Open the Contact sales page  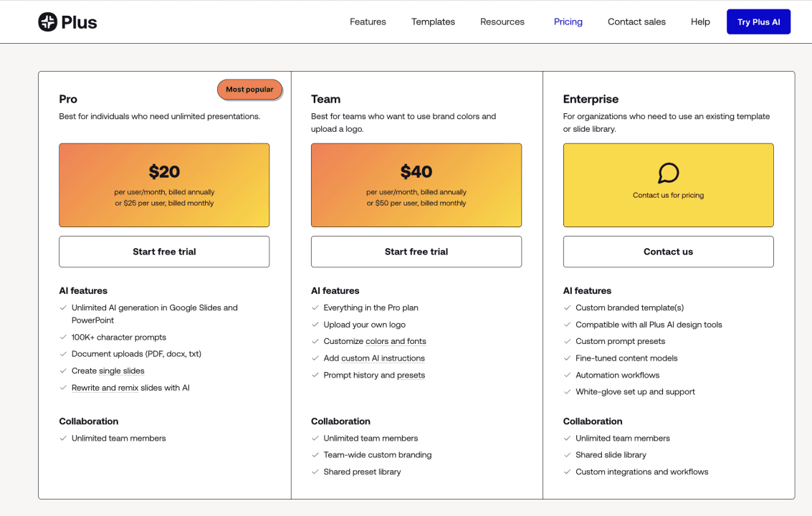pos(636,21)
